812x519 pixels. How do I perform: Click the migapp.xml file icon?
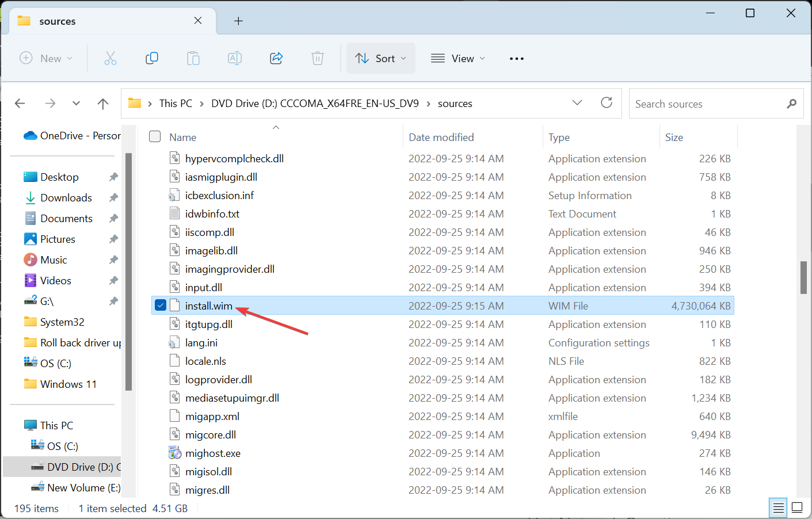coord(174,416)
